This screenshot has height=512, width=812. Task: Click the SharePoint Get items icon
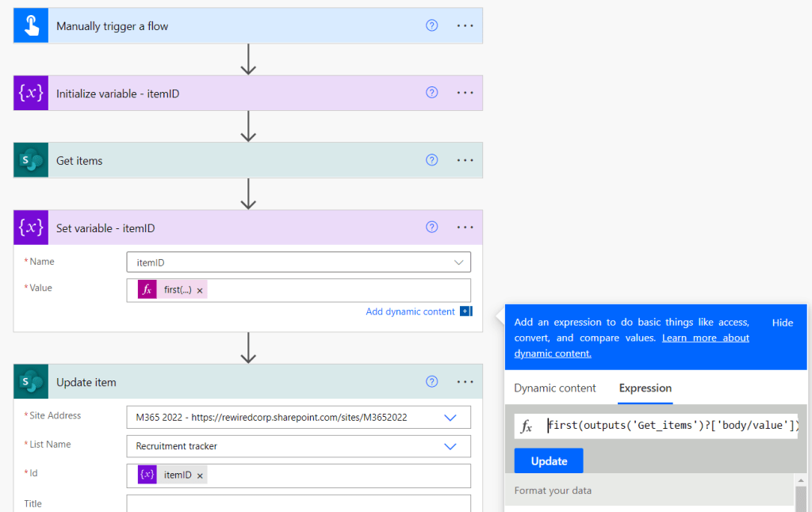31,161
